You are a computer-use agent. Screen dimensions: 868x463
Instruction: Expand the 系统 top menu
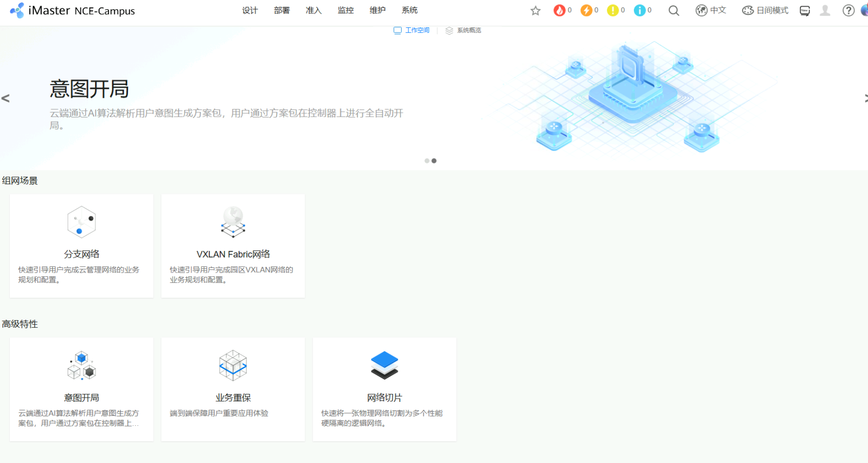[410, 10]
